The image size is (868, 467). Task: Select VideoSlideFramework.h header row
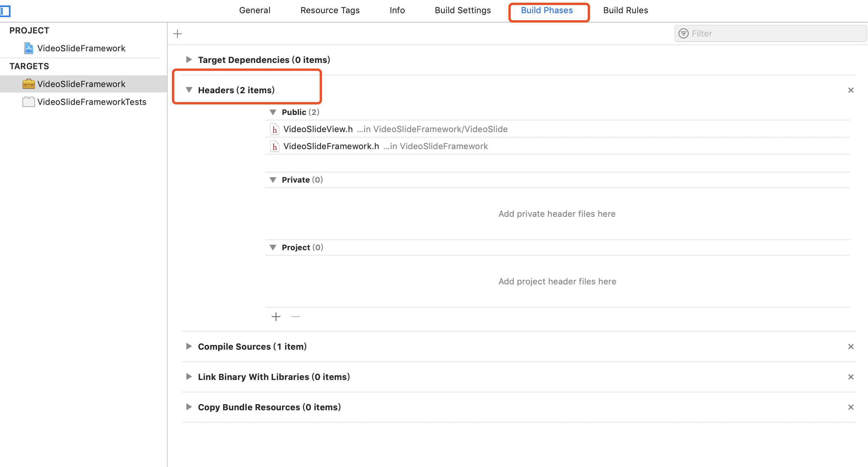tap(331, 146)
